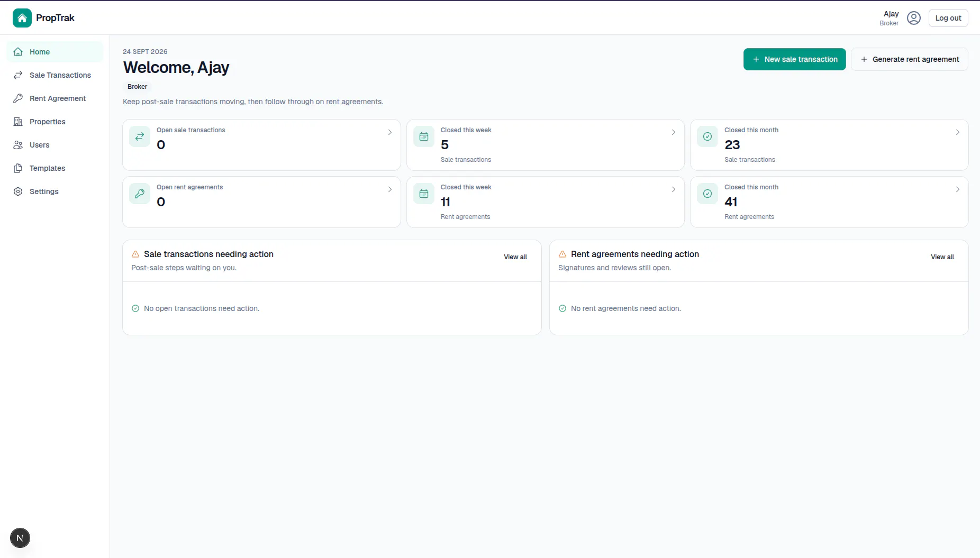Open Settings from the sidebar
This screenshot has height=558, width=980.
(x=55, y=191)
